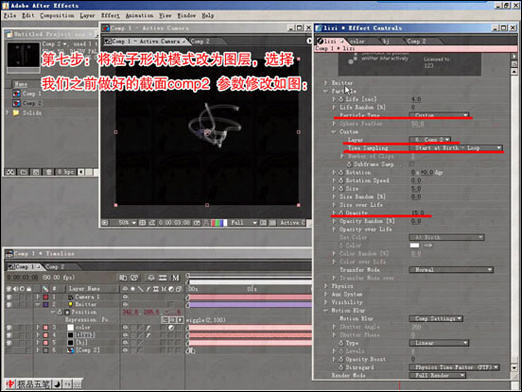Toggle the Subframe Sample checkbox
Screen dimensions: 522x392
point(413,164)
